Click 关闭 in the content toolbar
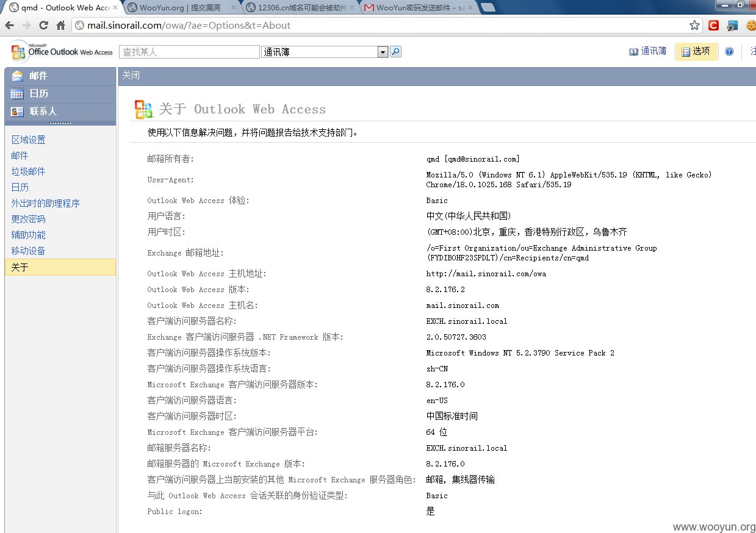Screen dimensions: 756x533 click(131, 76)
